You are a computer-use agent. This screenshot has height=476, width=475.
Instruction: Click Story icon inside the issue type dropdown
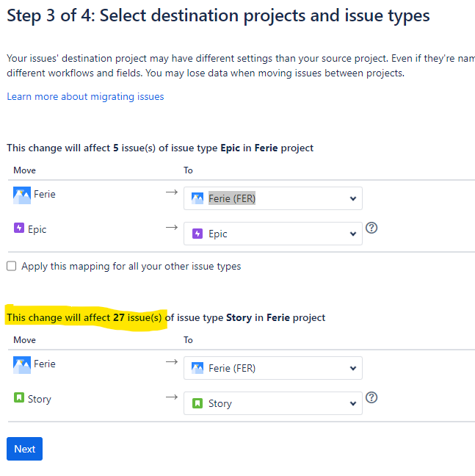click(x=197, y=403)
